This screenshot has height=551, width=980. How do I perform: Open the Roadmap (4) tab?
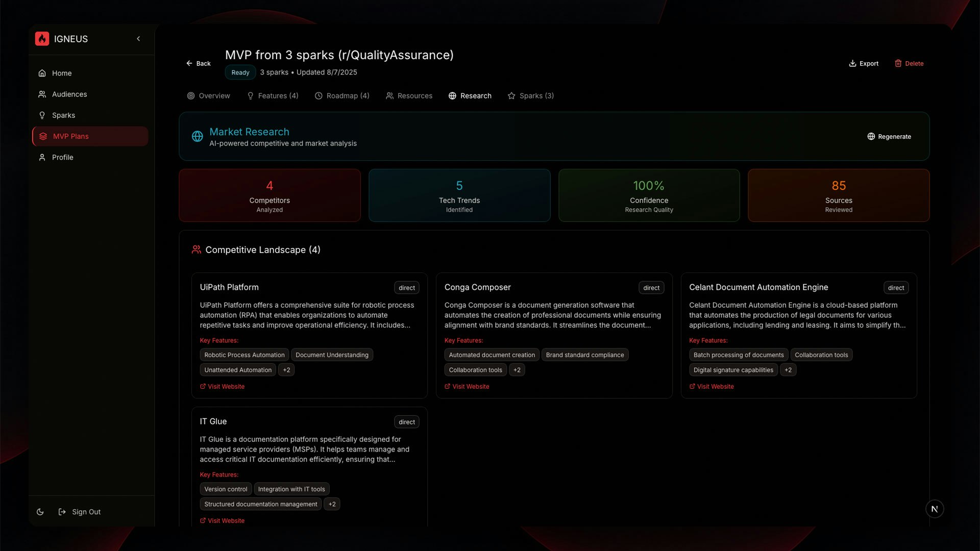[342, 96]
